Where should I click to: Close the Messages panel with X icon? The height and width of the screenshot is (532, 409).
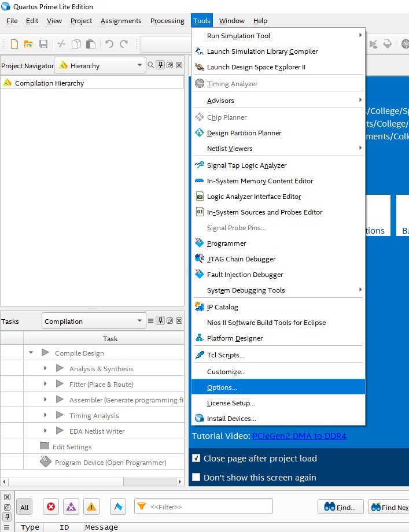click(x=7, y=497)
